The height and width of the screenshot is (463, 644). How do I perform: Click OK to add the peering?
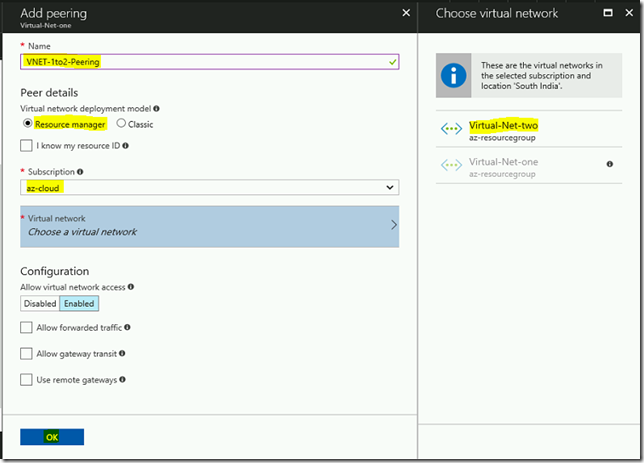52,437
